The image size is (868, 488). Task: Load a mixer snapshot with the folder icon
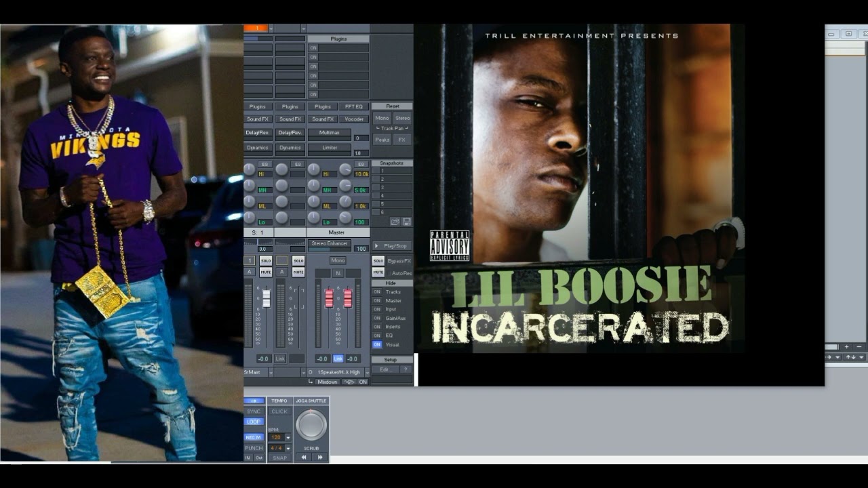click(x=395, y=222)
